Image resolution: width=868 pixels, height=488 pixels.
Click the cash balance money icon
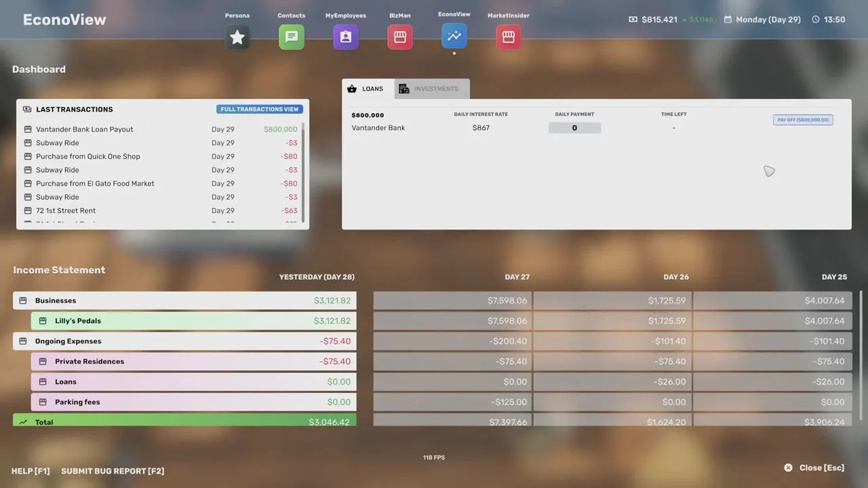pyautogui.click(x=633, y=20)
